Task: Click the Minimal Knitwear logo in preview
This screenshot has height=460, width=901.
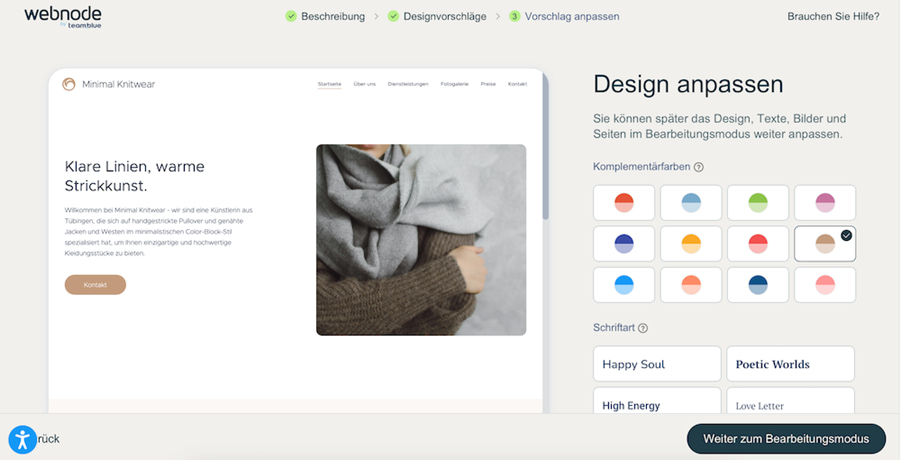Action: click(x=69, y=84)
